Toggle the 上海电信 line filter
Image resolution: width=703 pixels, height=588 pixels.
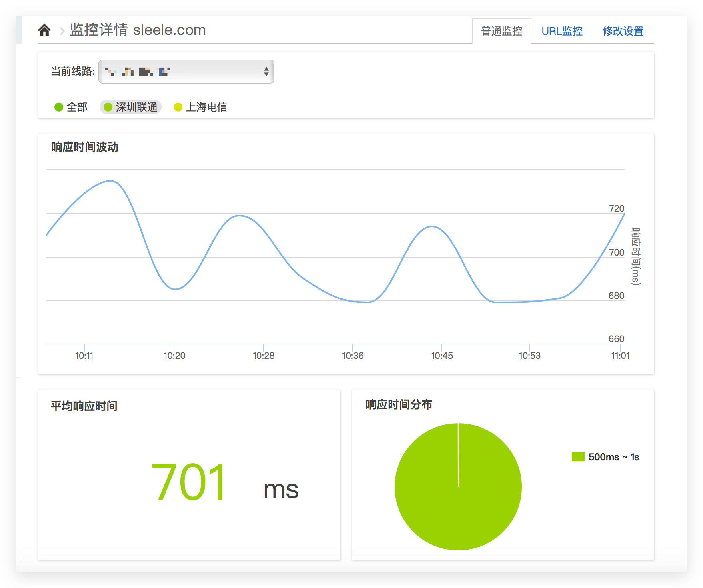click(x=206, y=107)
